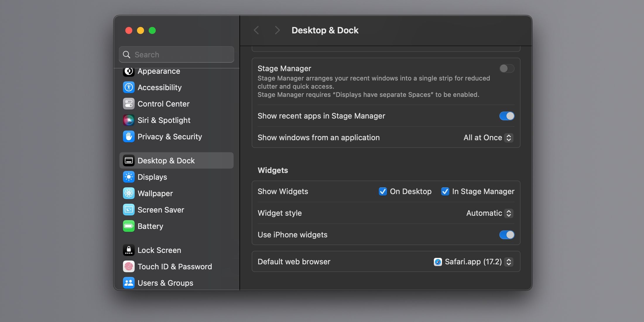Uncheck On Desktop for Show Widgets

point(383,191)
